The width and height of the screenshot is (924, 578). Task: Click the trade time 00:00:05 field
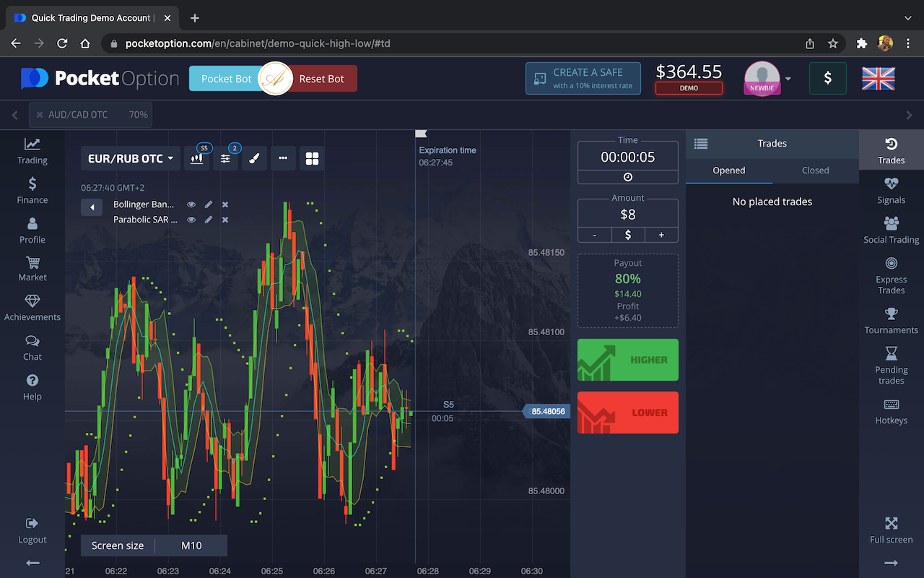[x=628, y=157]
